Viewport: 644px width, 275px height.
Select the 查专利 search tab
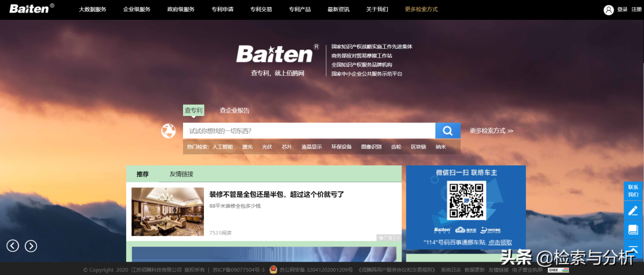point(194,111)
